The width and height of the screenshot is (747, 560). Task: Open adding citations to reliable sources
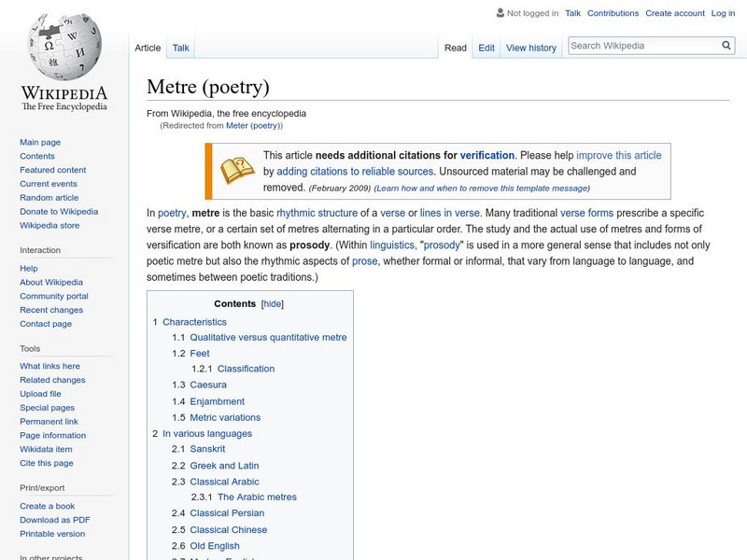[355, 172]
